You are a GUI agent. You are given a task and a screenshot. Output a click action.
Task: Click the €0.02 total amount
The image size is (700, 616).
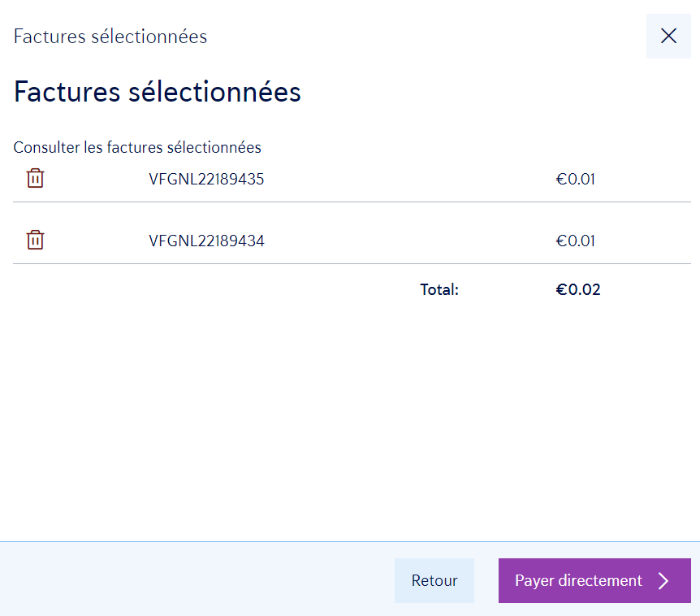click(577, 289)
